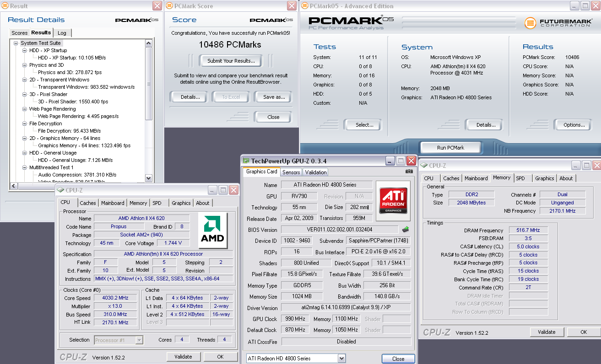Click the TechPowerUp GPU-Z title bar icon
Screen dimensions: 601x364
(246, 161)
